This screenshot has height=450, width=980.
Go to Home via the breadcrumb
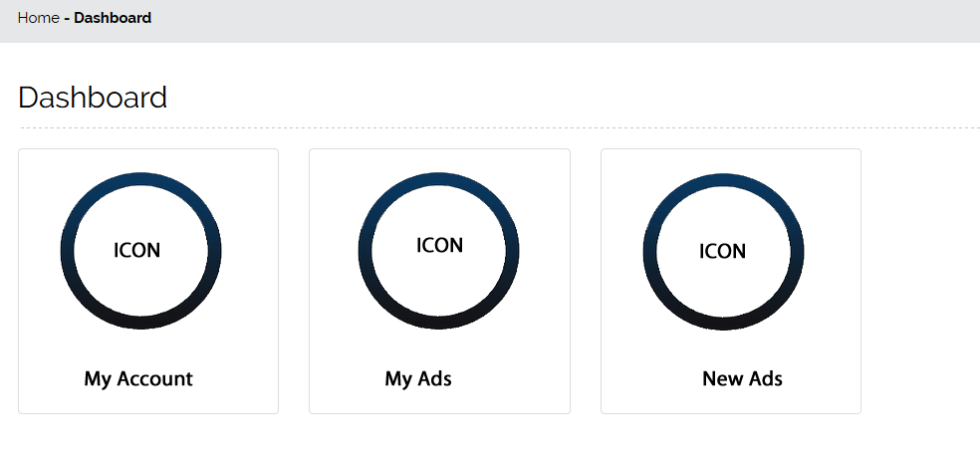(x=38, y=18)
